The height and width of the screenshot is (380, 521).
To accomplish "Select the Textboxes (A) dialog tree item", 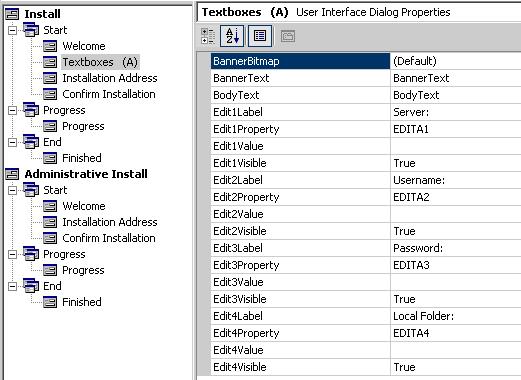I will pos(100,62).
